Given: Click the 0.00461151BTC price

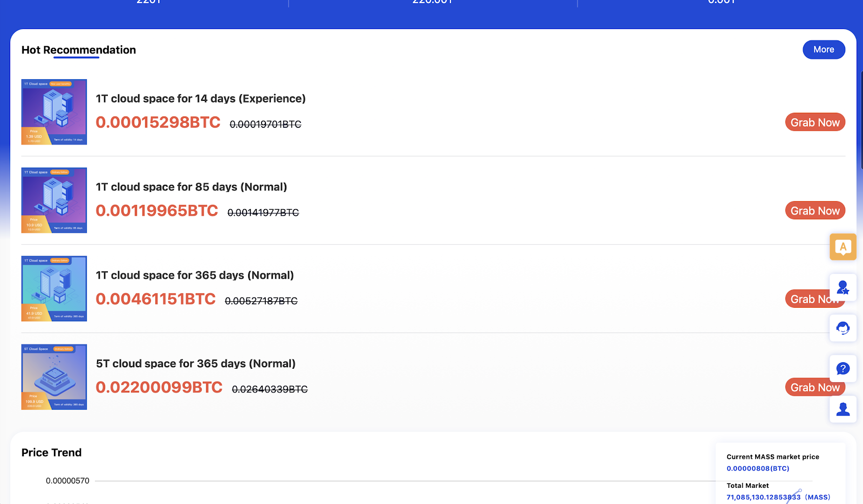Looking at the screenshot, I should 155,299.
